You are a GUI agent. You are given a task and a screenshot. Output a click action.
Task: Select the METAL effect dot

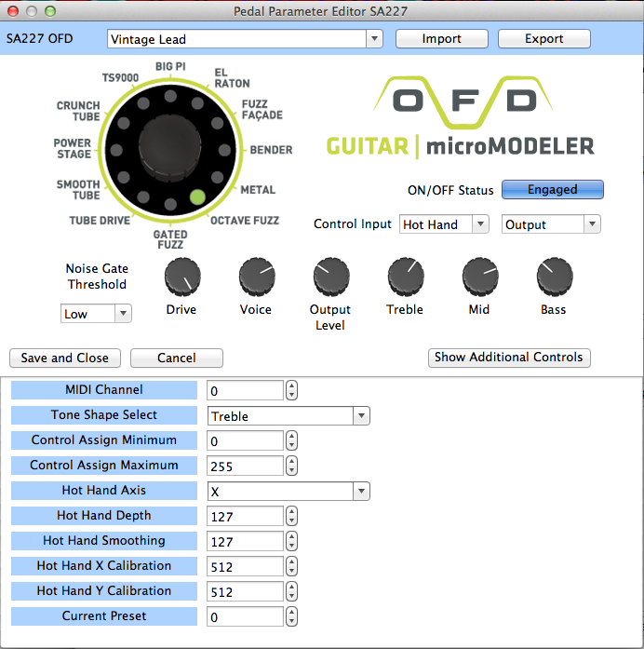pyautogui.click(x=217, y=177)
